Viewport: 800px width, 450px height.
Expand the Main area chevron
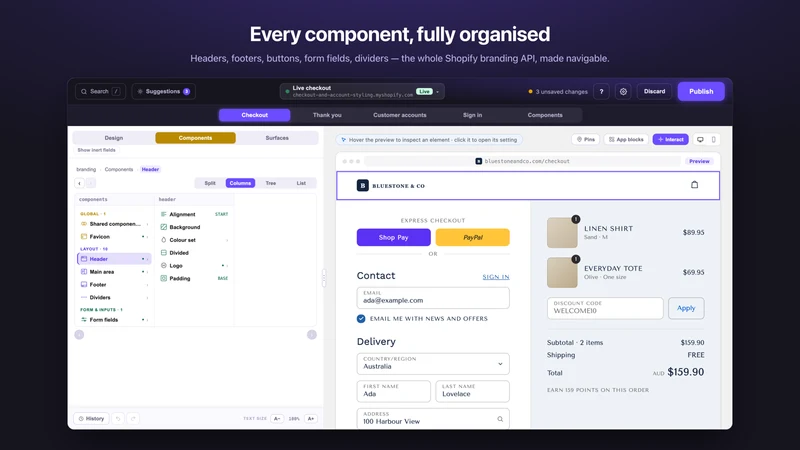pyautogui.click(x=147, y=272)
